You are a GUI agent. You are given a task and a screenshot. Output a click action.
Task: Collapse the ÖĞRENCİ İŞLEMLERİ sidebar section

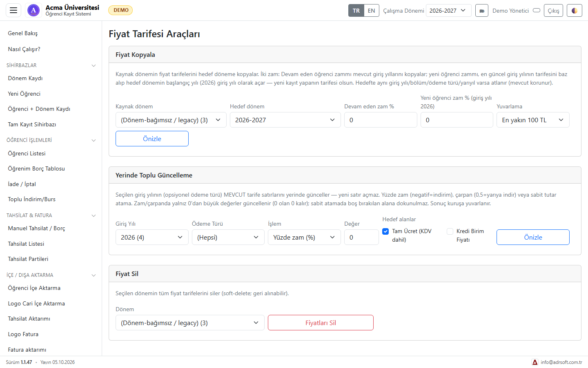pos(51,140)
